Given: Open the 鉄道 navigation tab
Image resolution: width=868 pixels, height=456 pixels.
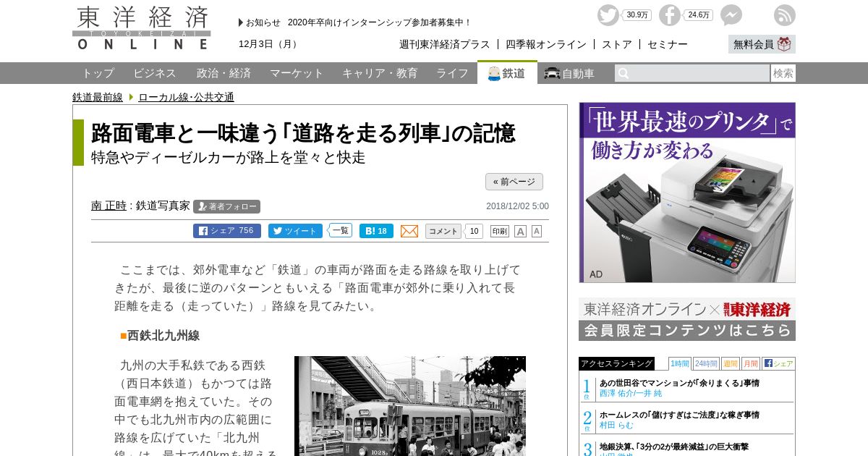Looking at the screenshot, I should click(x=507, y=73).
